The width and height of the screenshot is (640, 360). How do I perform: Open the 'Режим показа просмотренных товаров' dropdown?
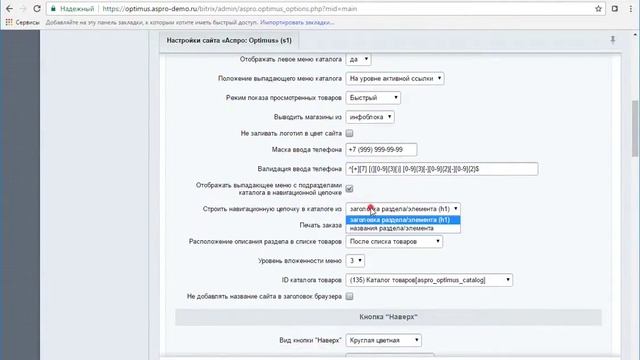(373, 98)
